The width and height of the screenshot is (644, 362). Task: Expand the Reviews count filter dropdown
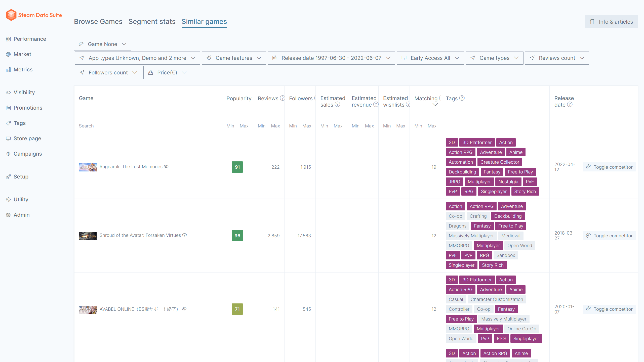point(557,58)
